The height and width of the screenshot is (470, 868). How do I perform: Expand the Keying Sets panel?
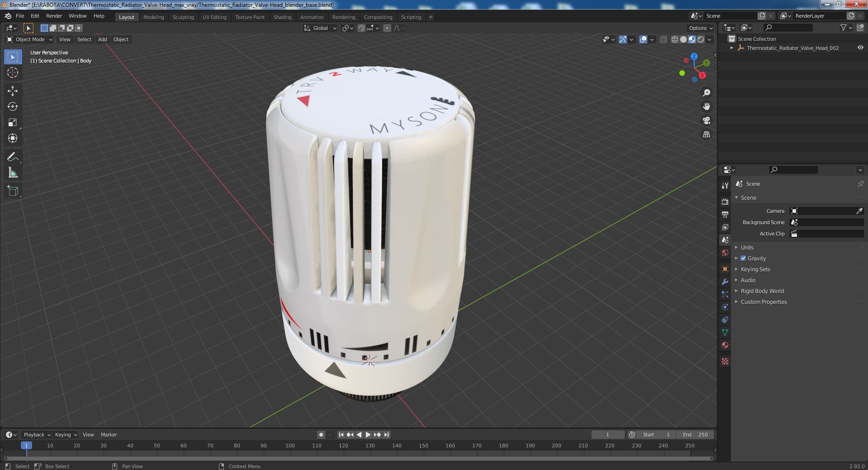tap(755, 269)
